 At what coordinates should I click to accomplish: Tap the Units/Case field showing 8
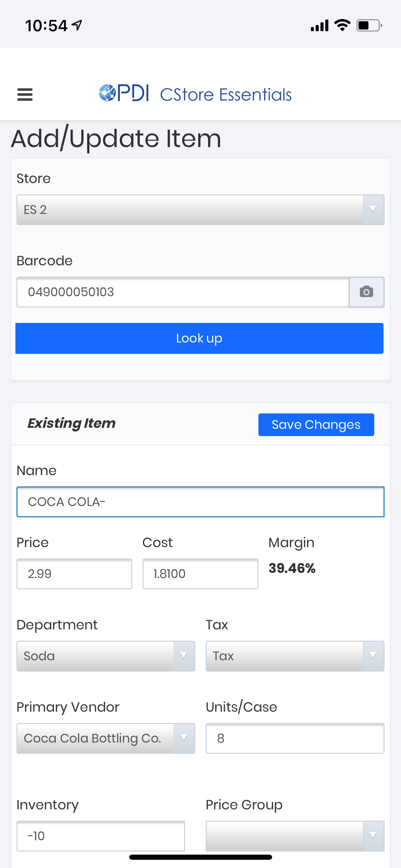[x=295, y=738]
